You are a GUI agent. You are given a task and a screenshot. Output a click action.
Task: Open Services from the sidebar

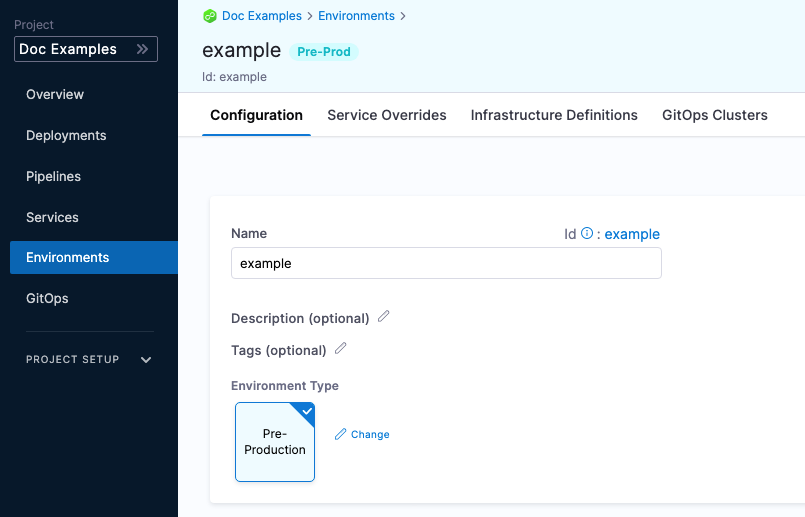coord(52,217)
